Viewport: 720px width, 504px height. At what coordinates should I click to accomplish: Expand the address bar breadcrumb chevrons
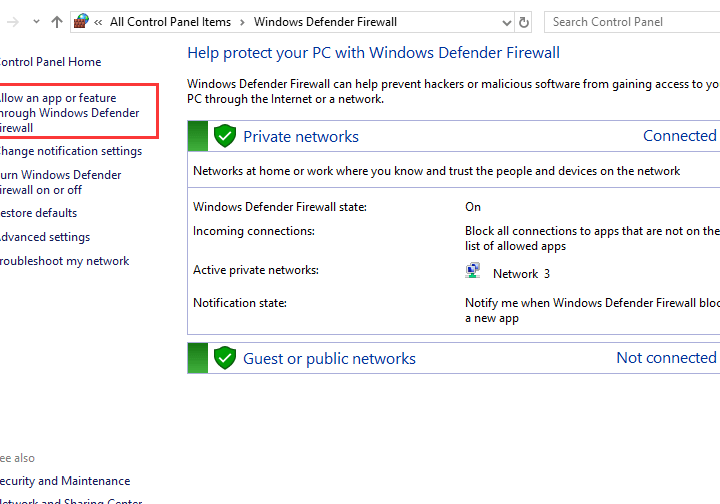[x=98, y=22]
